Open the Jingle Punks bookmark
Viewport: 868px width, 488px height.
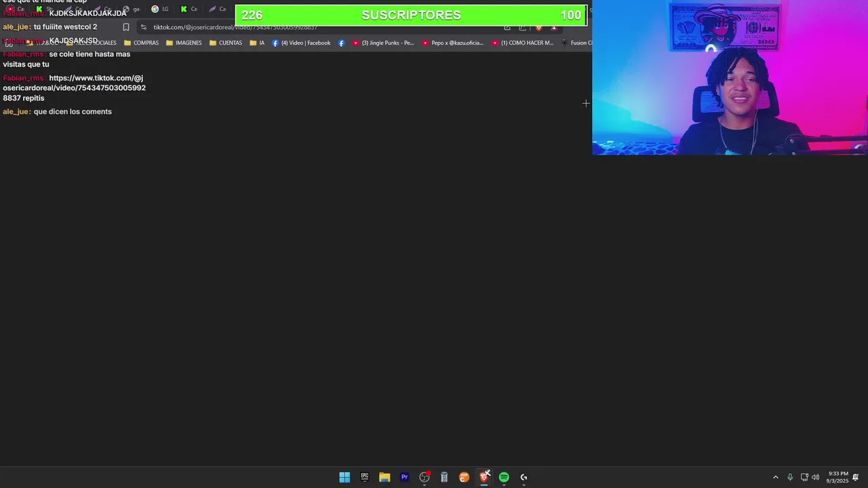coord(383,43)
